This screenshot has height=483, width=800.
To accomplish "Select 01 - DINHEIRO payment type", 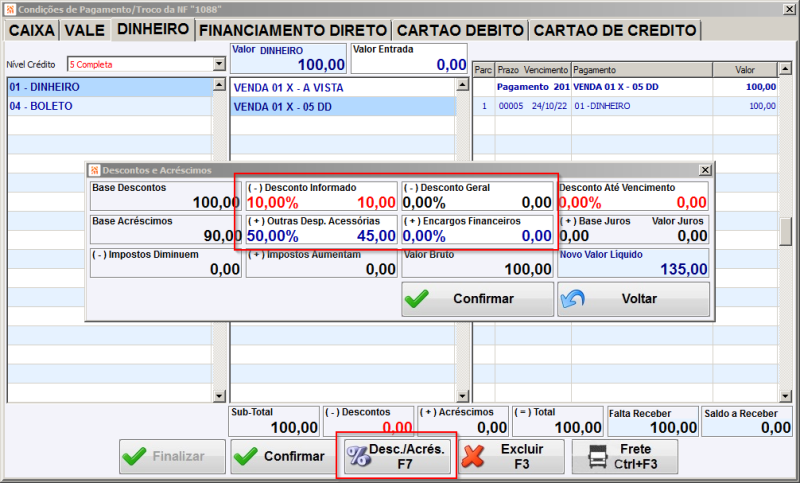I will pos(110,87).
